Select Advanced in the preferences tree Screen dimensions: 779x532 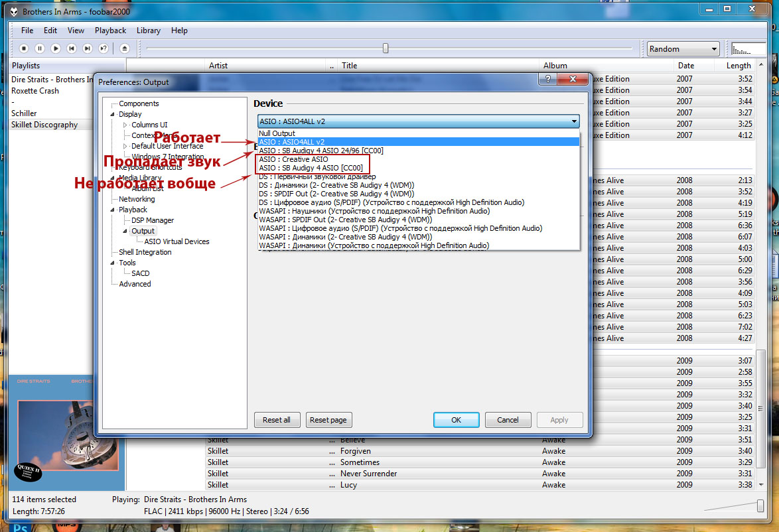point(135,284)
